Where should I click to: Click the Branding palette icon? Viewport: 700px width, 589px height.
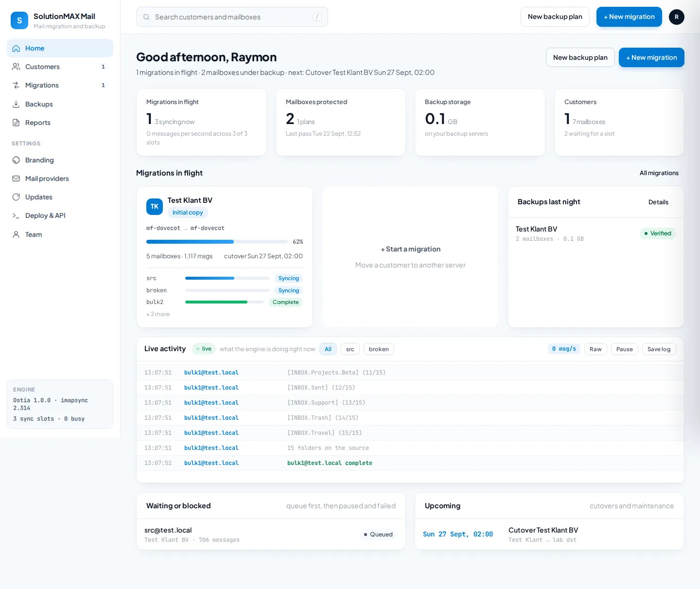tap(16, 160)
